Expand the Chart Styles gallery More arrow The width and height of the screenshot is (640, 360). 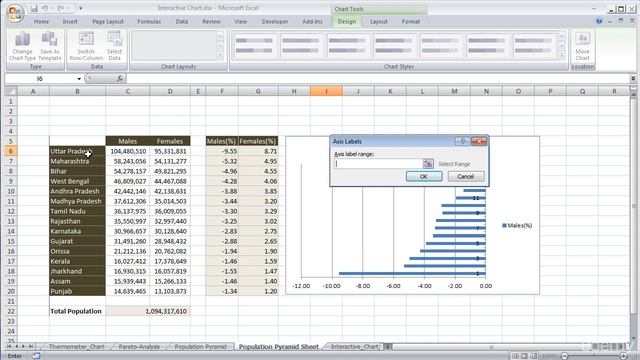tap(562, 55)
